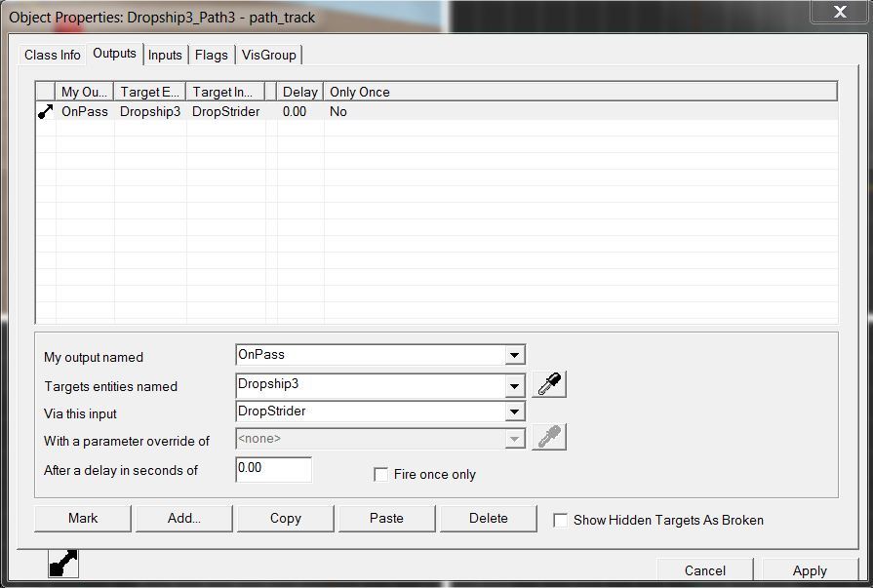The height and width of the screenshot is (588, 873).
Task: Click the Mark button
Action: pyautogui.click(x=83, y=519)
